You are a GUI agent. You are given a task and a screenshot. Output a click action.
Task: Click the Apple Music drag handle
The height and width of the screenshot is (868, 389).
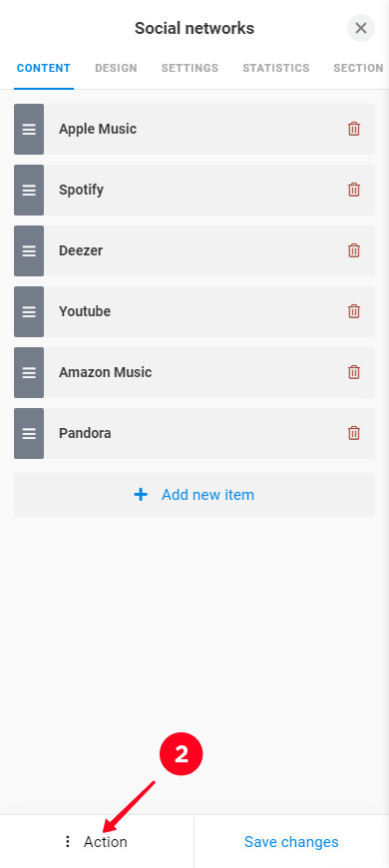[29, 129]
